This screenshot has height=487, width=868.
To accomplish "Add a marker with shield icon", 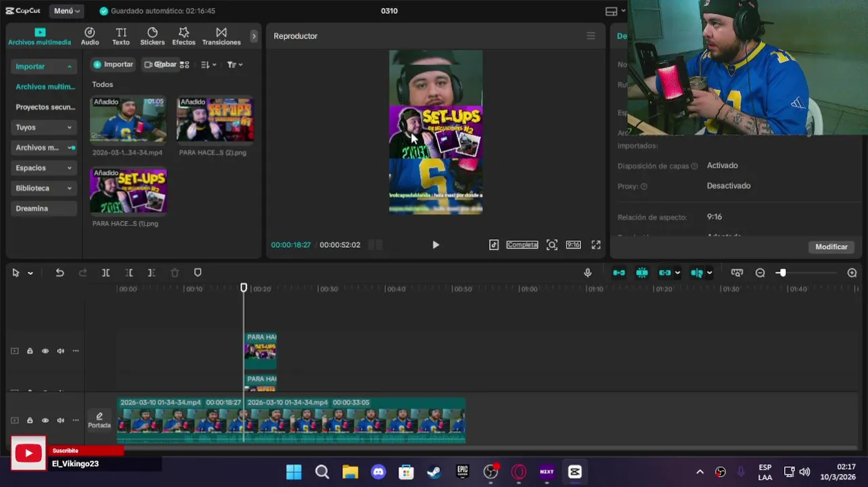I will pos(198,273).
